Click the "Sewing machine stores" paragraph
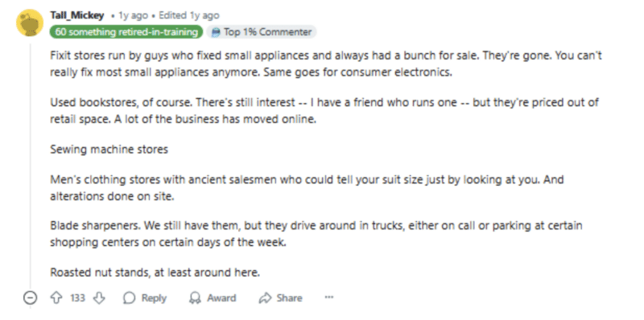Screen dimensions: 644x320 (x=109, y=150)
